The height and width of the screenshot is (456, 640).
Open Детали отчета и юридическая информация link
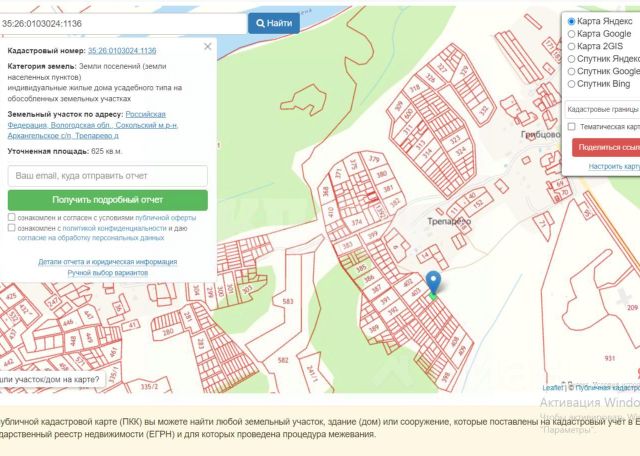pyautogui.click(x=108, y=262)
